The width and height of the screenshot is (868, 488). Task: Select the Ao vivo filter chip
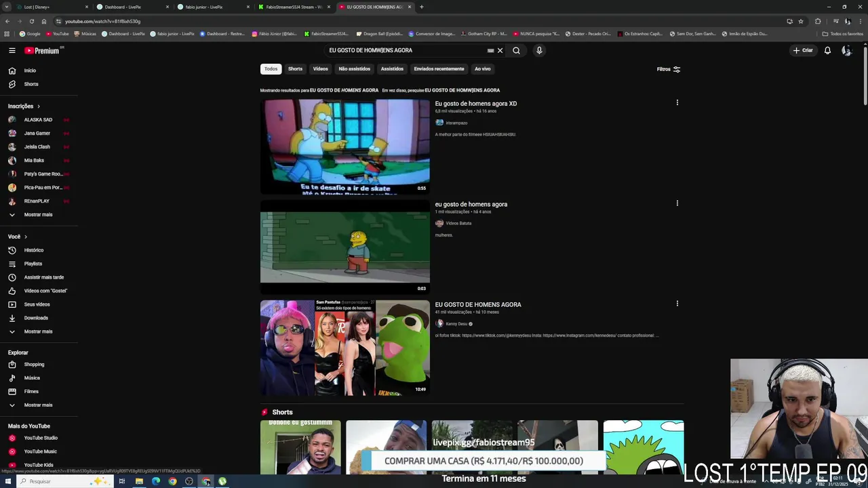482,69
